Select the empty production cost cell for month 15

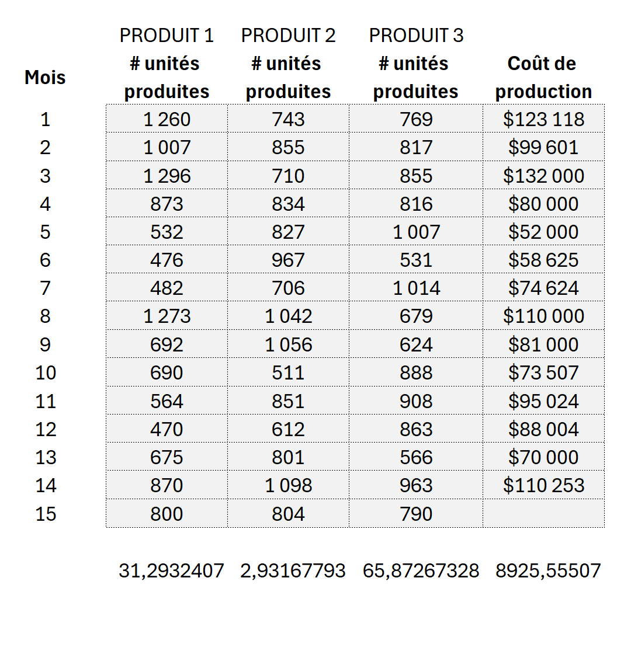coord(543,514)
